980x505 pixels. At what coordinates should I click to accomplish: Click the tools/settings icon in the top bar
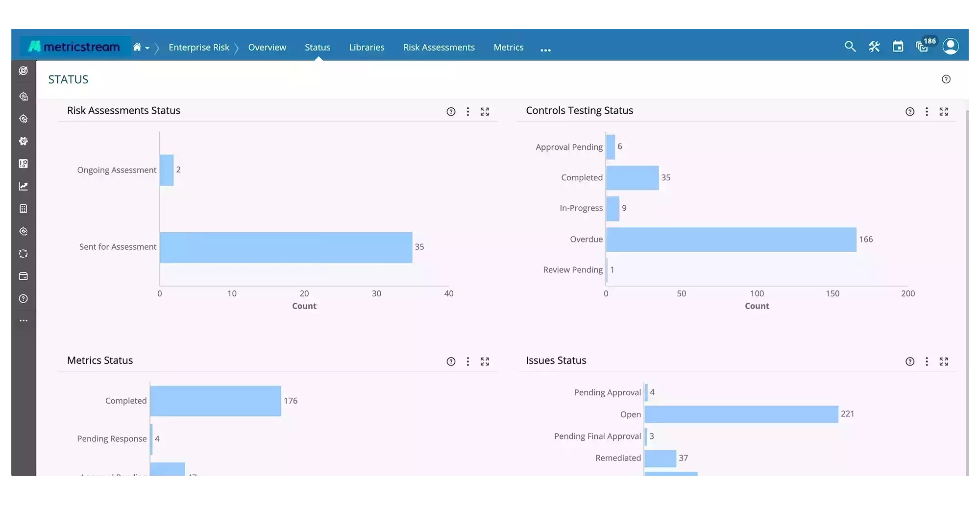pyautogui.click(x=874, y=46)
